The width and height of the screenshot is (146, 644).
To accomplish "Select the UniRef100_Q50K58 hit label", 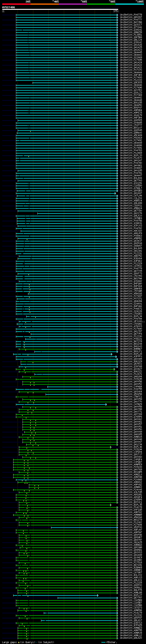I will tap(131, 394).
